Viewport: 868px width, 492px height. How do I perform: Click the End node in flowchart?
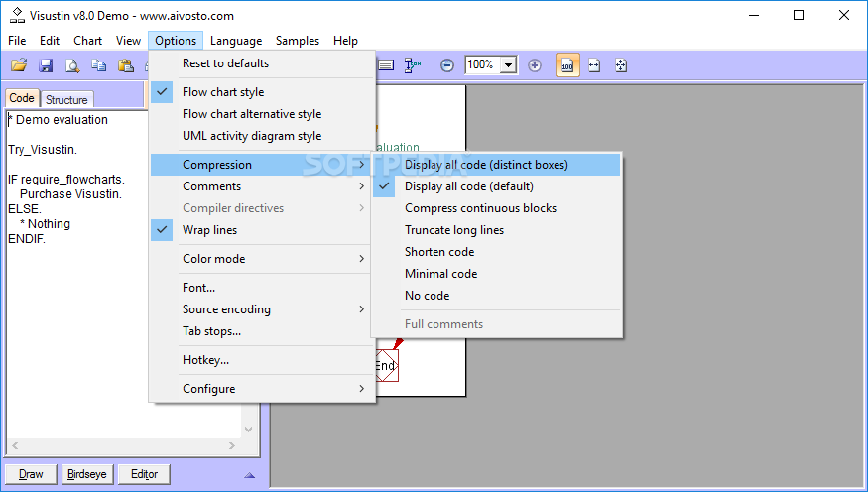coord(387,366)
